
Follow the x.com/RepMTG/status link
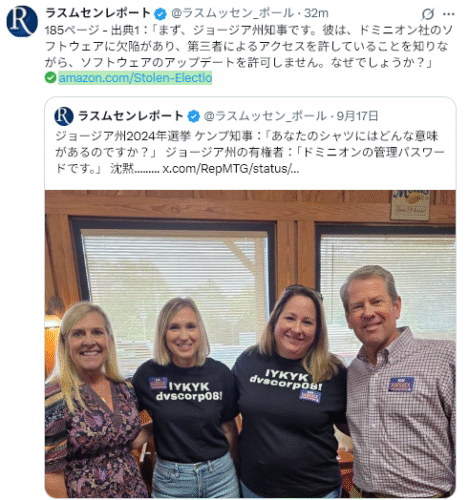(x=231, y=169)
